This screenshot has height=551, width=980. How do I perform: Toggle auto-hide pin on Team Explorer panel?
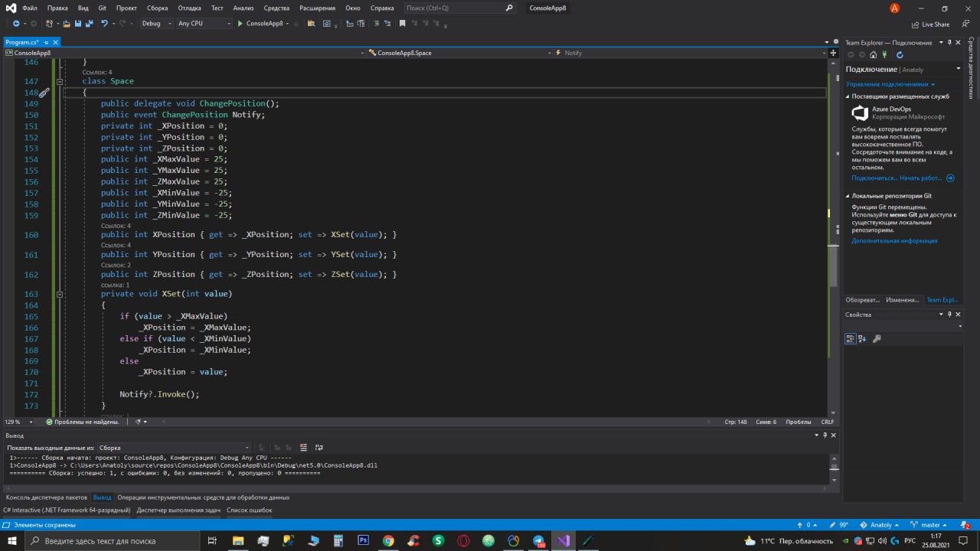(949, 42)
